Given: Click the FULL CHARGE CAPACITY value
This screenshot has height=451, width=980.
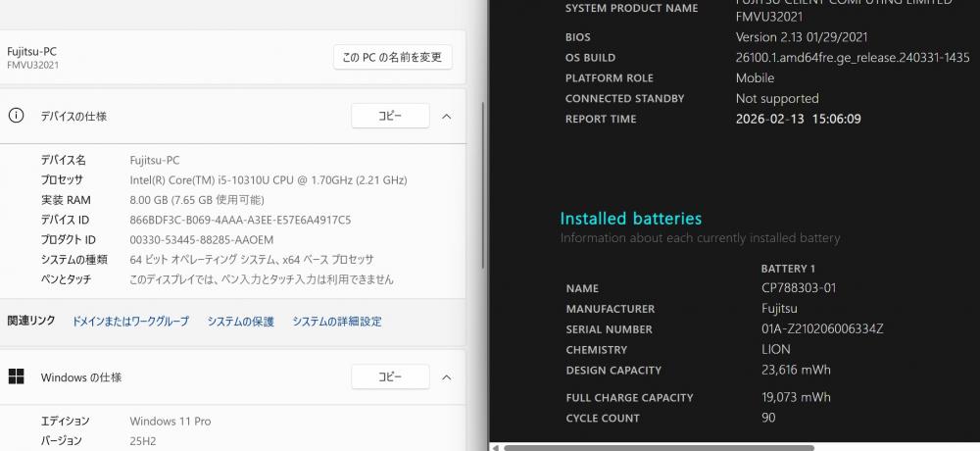Looking at the screenshot, I should [783, 397].
